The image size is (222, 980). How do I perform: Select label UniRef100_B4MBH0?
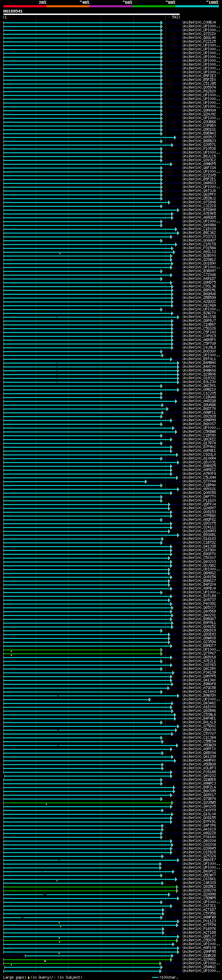[x=199, y=363]
